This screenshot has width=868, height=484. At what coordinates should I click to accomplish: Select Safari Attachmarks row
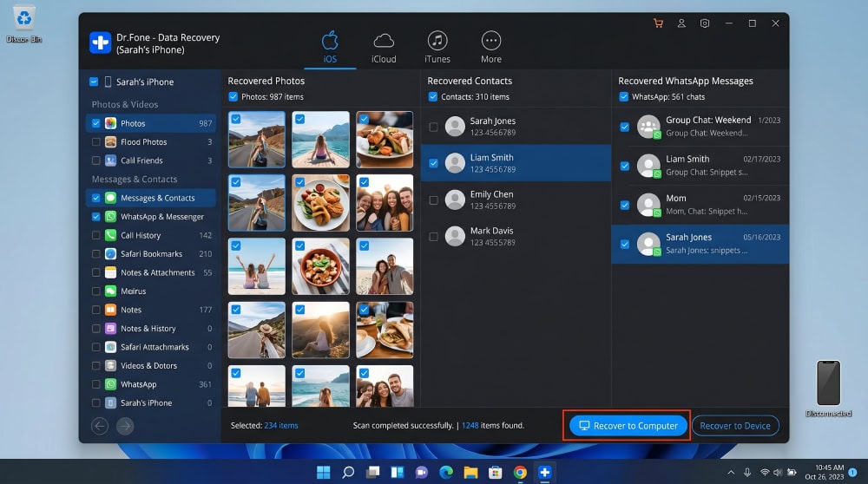click(x=151, y=347)
